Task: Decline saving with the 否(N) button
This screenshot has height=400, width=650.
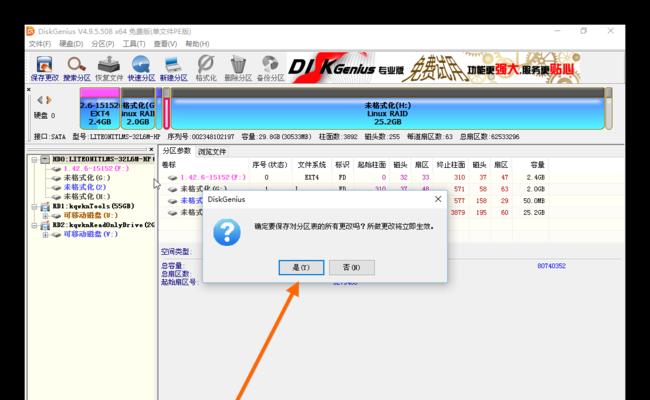Action: 352,267
